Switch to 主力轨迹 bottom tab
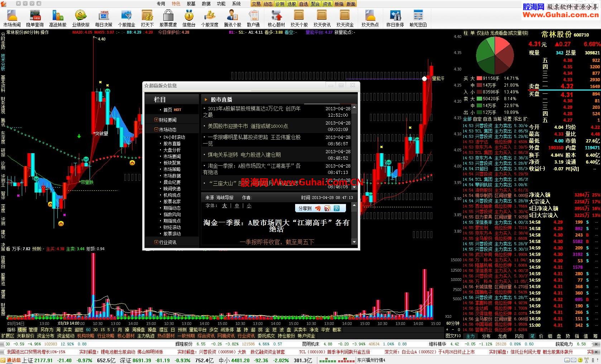 pyautogui.click(x=146, y=336)
